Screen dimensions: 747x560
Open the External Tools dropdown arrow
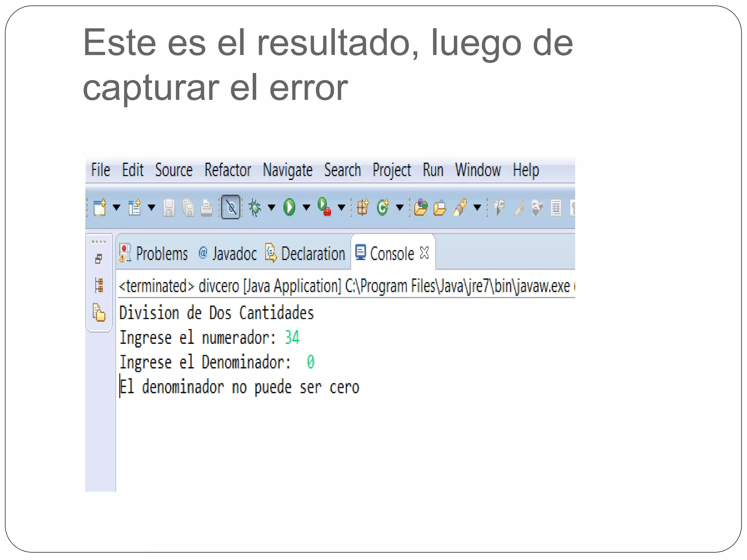point(341,208)
